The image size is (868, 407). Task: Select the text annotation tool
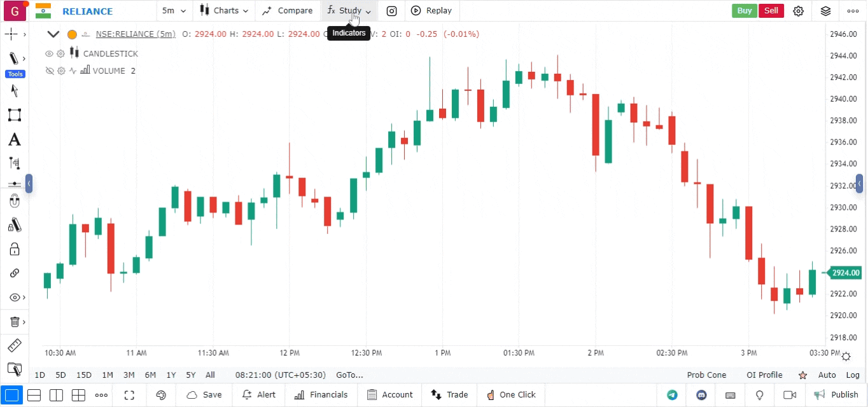click(x=14, y=139)
